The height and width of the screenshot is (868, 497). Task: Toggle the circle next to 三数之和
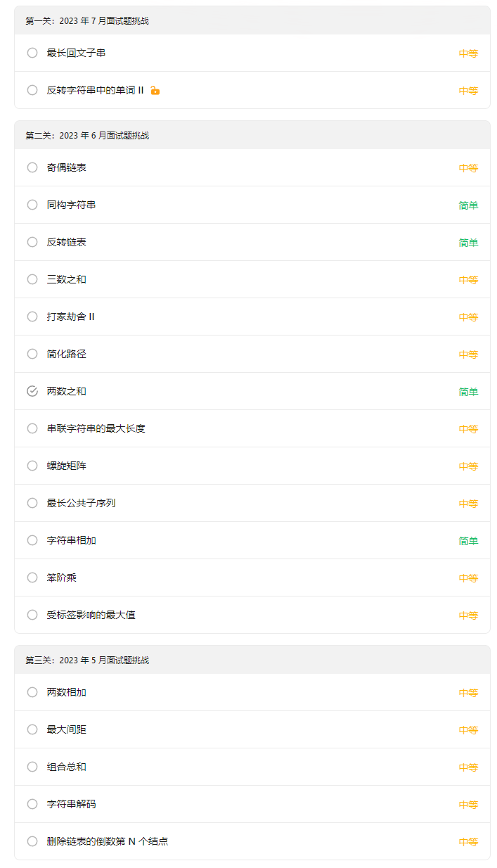coord(32,279)
